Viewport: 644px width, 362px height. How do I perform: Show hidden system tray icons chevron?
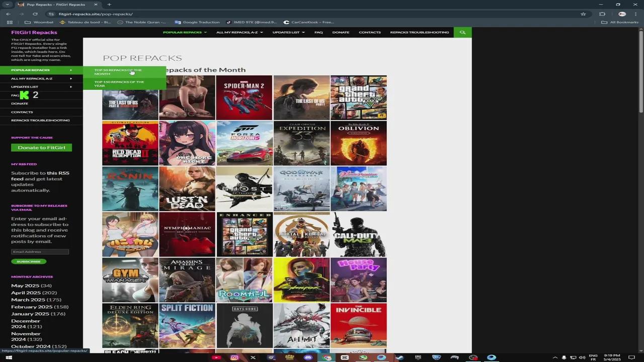555,357
